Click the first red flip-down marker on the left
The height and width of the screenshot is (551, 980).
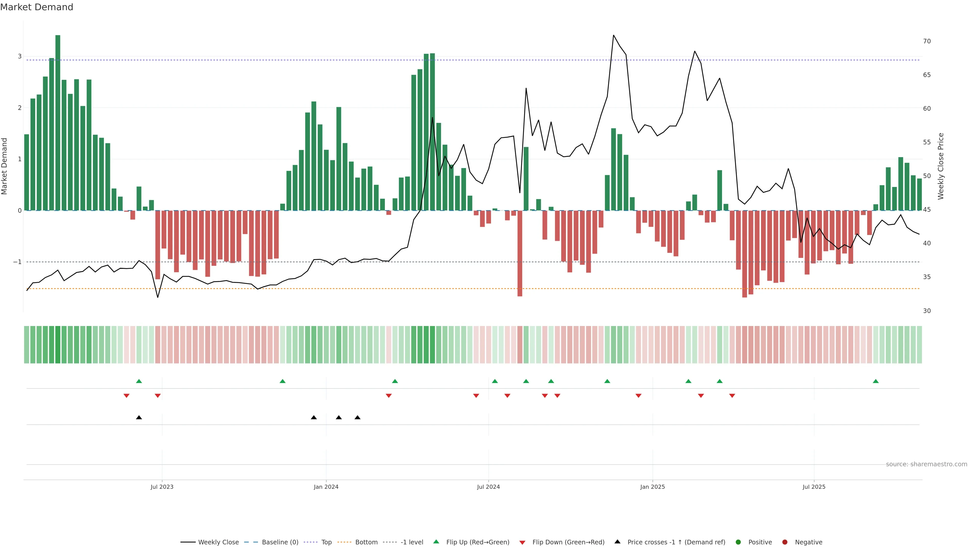[x=127, y=396]
